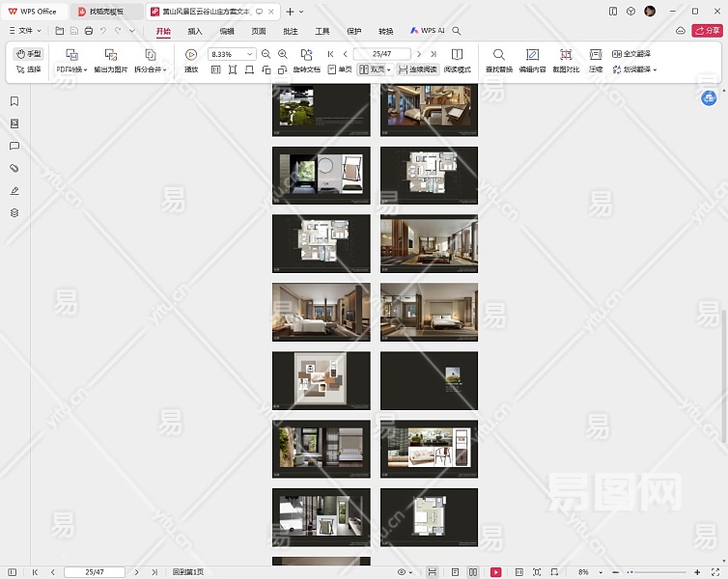Select the Hand tool (手型)

[x=29, y=54]
